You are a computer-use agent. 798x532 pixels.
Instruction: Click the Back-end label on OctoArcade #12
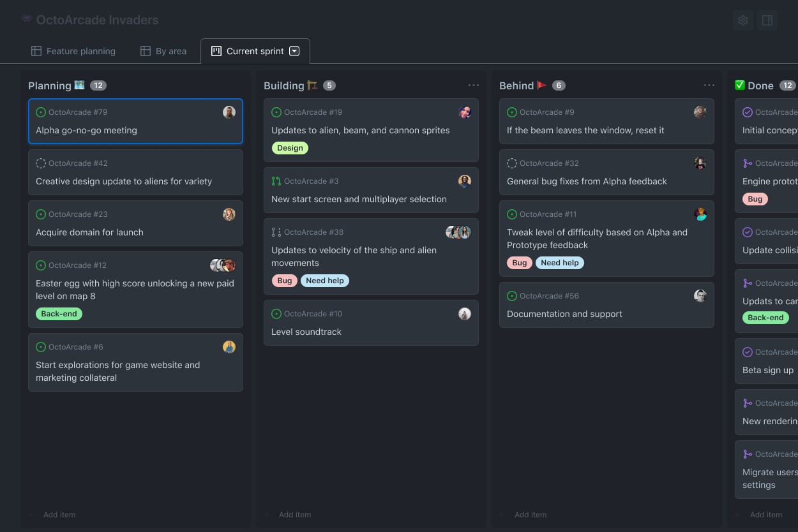[x=59, y=314]
